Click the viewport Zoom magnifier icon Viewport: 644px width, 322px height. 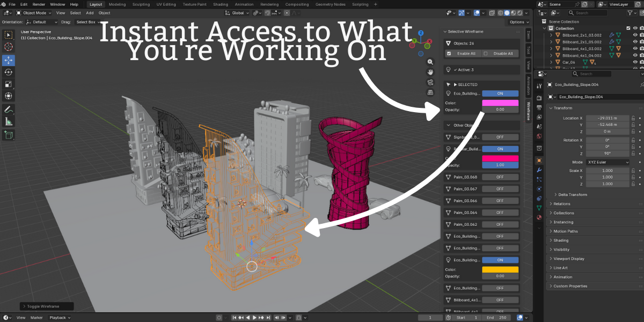(430, 61)
